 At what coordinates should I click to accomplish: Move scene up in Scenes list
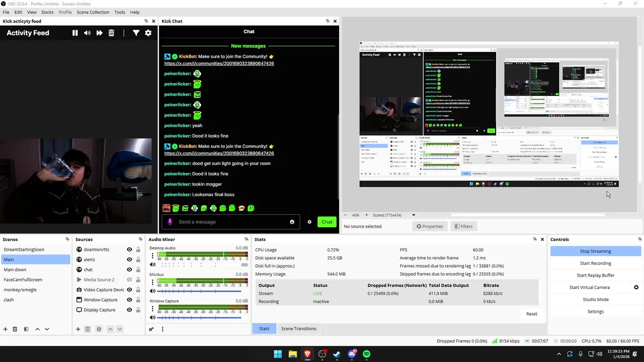click(x=37, y=329)
